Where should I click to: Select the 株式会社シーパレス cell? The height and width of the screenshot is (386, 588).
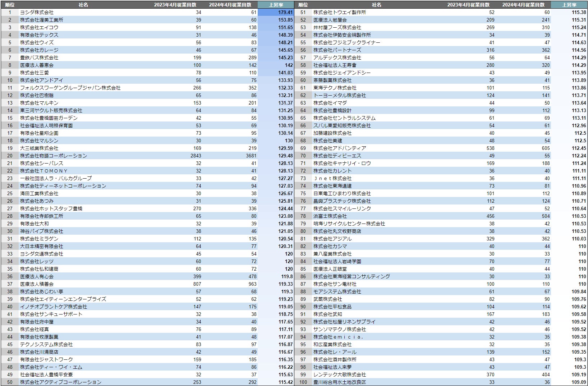coord(42,163)
